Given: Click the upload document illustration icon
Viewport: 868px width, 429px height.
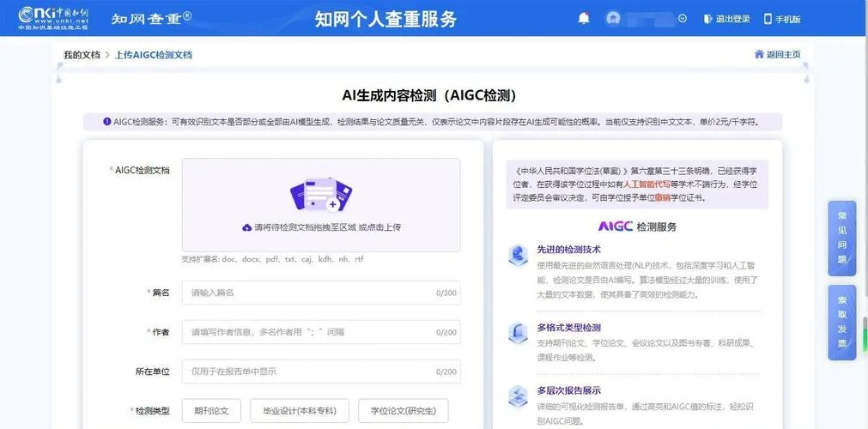Looking at the screenshot, I should coord(321,194).
